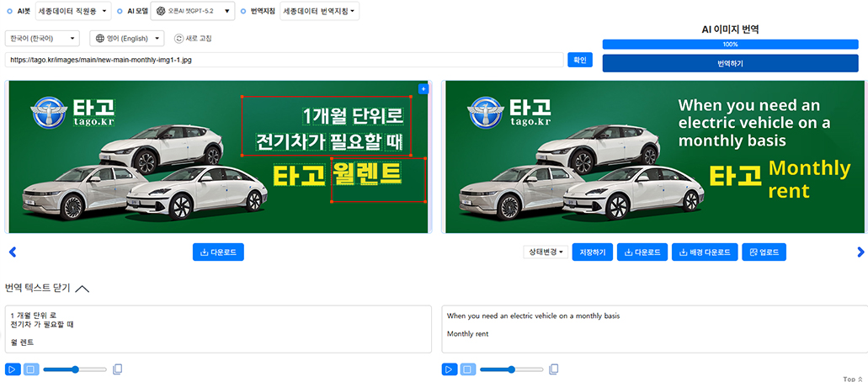Click the 배경 다운로드 button
Screen dimensions: 868x382
[x=705, y=252]
